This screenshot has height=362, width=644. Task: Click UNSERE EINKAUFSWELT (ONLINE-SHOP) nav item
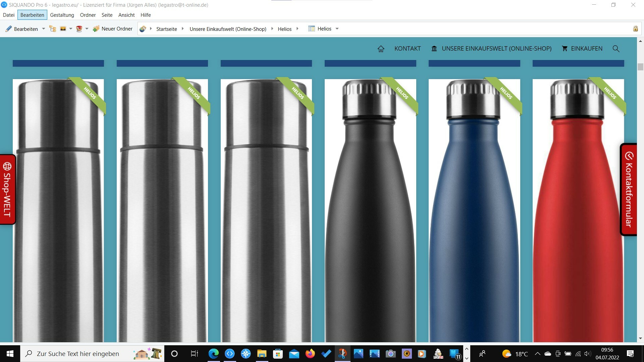(491, 49)
